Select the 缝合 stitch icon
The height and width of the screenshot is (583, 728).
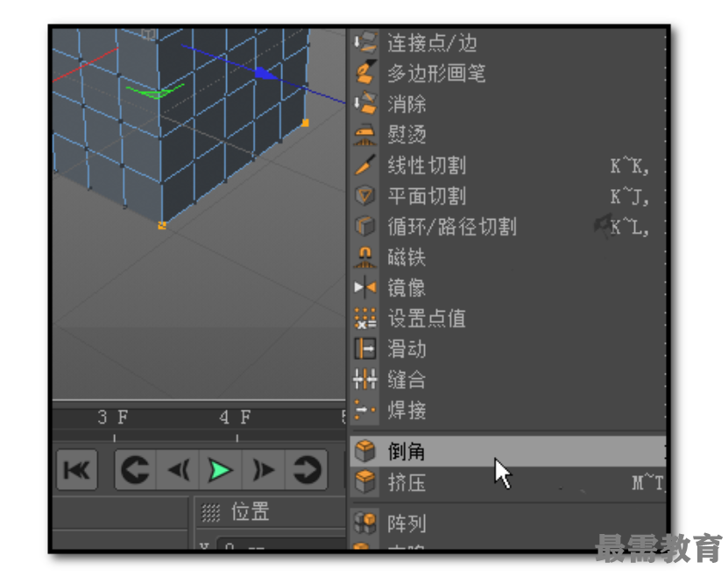tap(365, 379)
